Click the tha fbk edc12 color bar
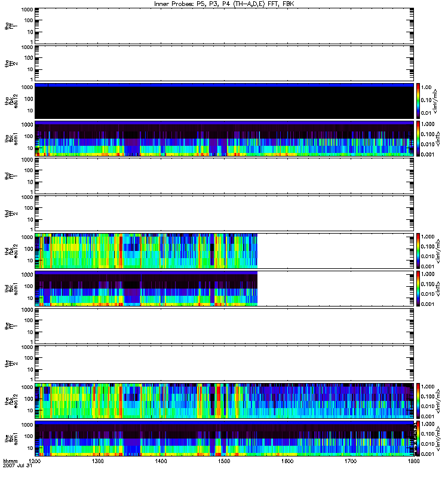The height and width of the screenshot is (478, 448). point(418,101)
